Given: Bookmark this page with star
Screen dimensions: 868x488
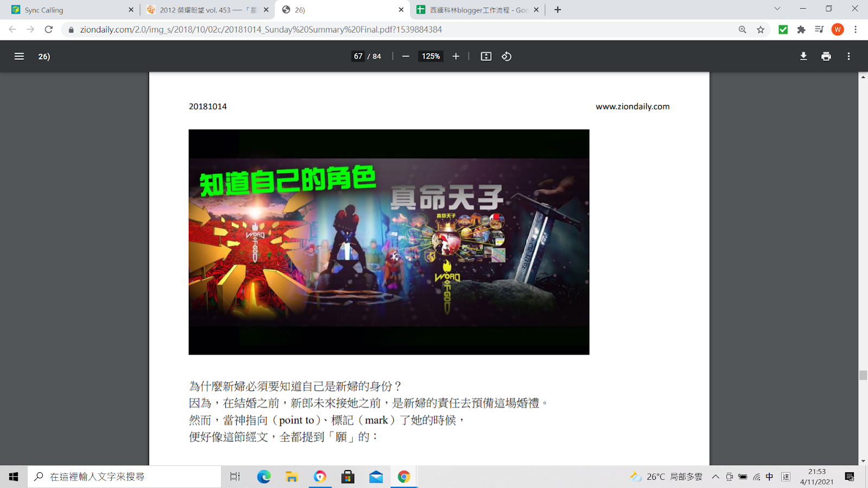Looking at the screenshot, I should point(761,30).
